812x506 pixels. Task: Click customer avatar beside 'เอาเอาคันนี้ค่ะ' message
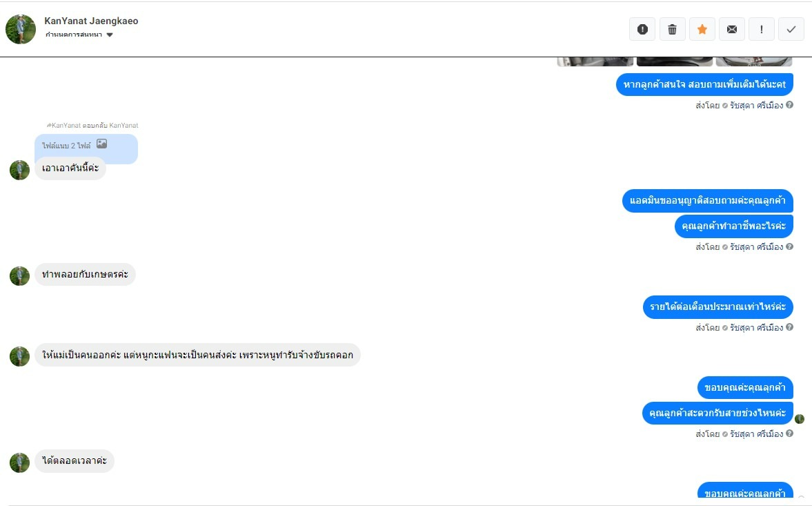point(20,170)
